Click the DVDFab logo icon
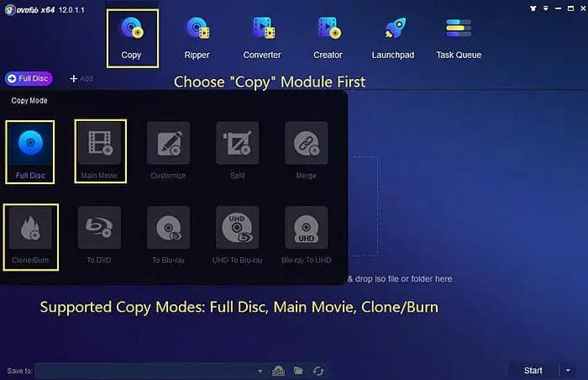 pyautogui.click(x=10, y=10)
